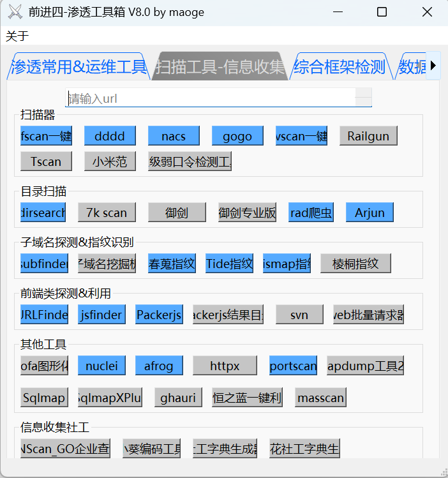Click the Tide指纹 button
The width and height of the screenshot is (448, 478).
click(x=229, y=263)
